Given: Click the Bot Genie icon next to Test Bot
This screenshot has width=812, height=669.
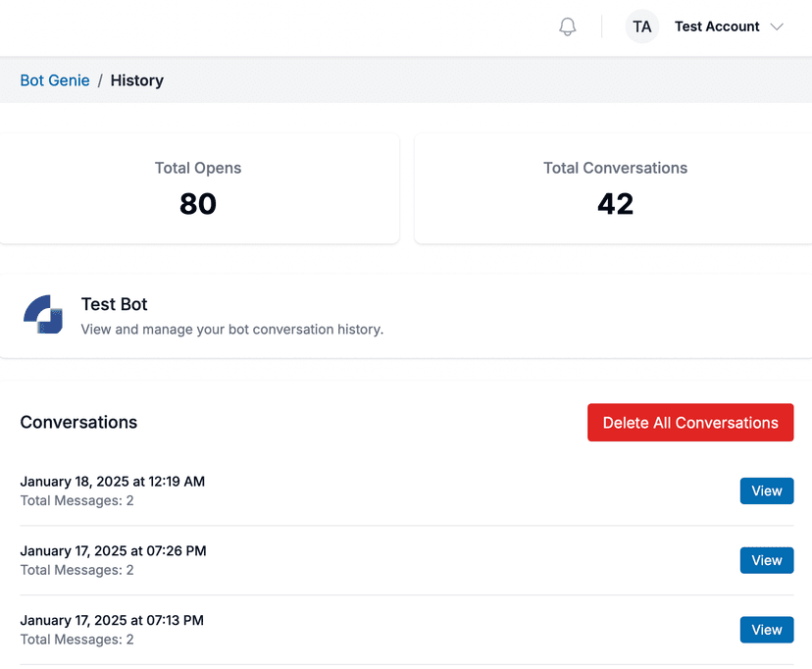Looking at the screenshot, I should 43,315.
